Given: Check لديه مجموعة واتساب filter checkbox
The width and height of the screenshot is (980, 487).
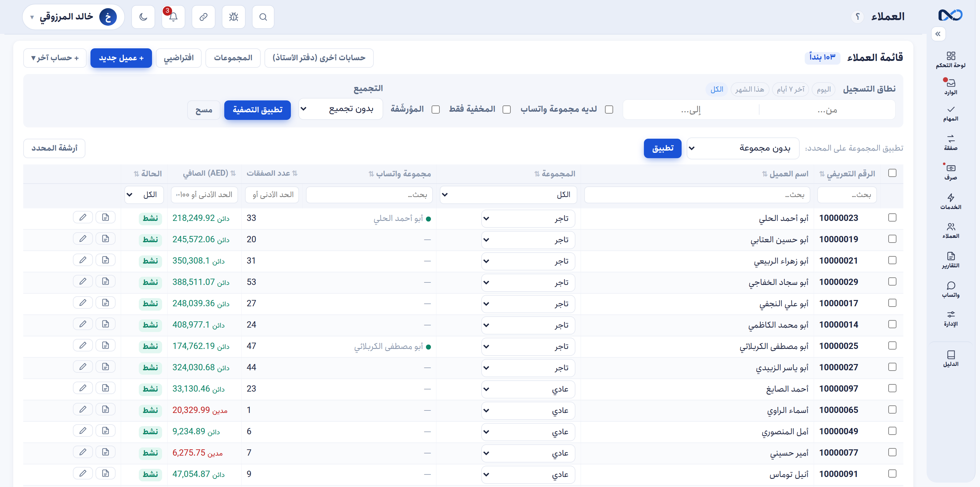Looking at the screenshot, I should [609, 110].
